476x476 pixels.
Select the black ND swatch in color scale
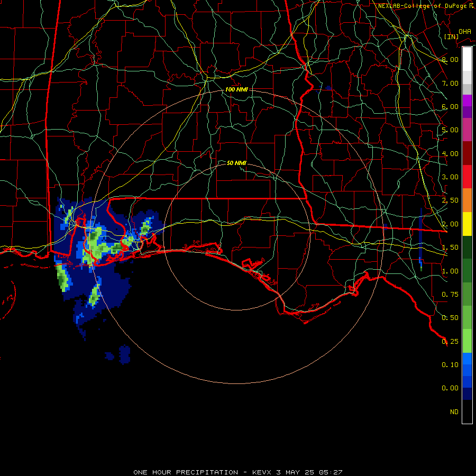(x=467, y=411)
